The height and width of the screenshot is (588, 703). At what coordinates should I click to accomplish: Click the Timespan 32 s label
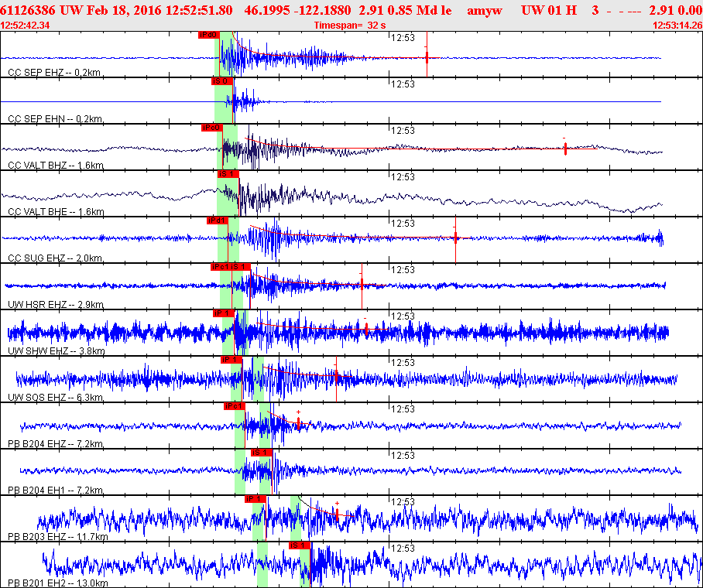click(x=351, y=26)
